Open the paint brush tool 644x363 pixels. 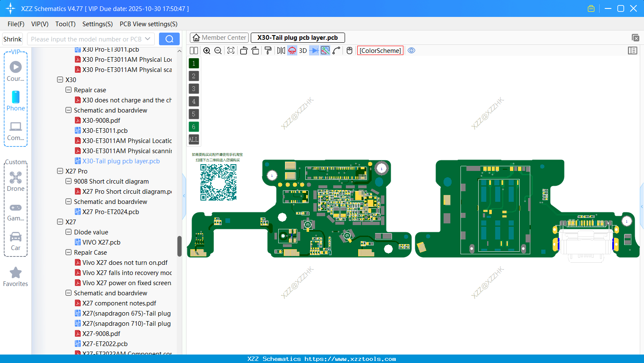pos(268,50)
